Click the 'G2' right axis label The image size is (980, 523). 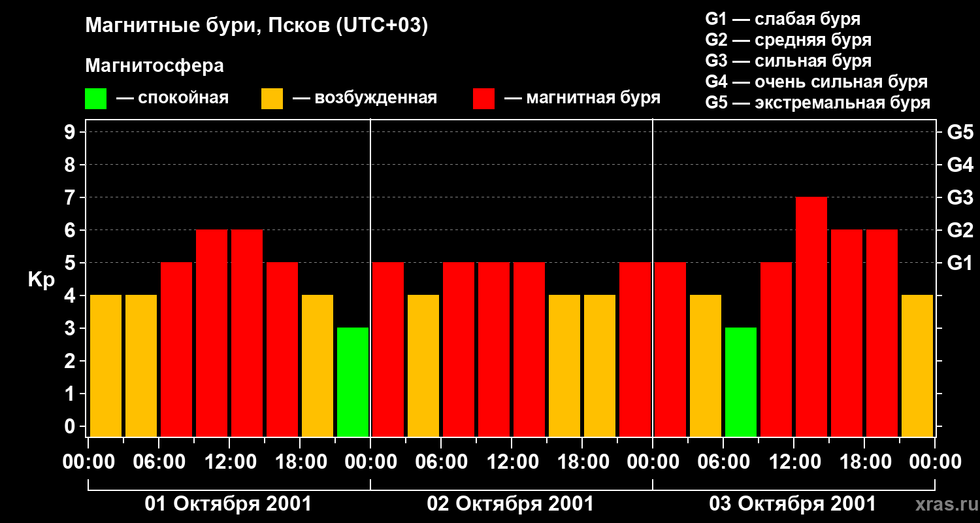(x=960, y=230)
